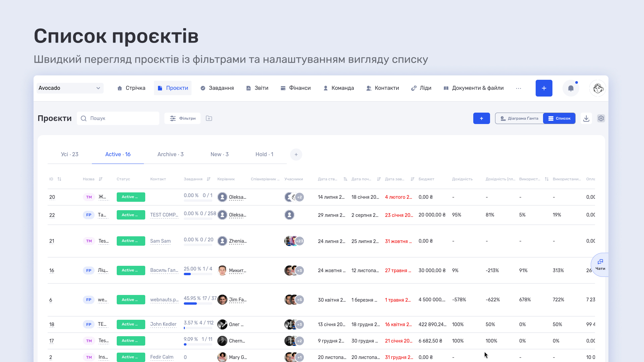The height and width of the screenshot is (362, 644).
Task: Click the large blue plus button in top navigation
Action: pyautogui.click(x=544, y=88)
